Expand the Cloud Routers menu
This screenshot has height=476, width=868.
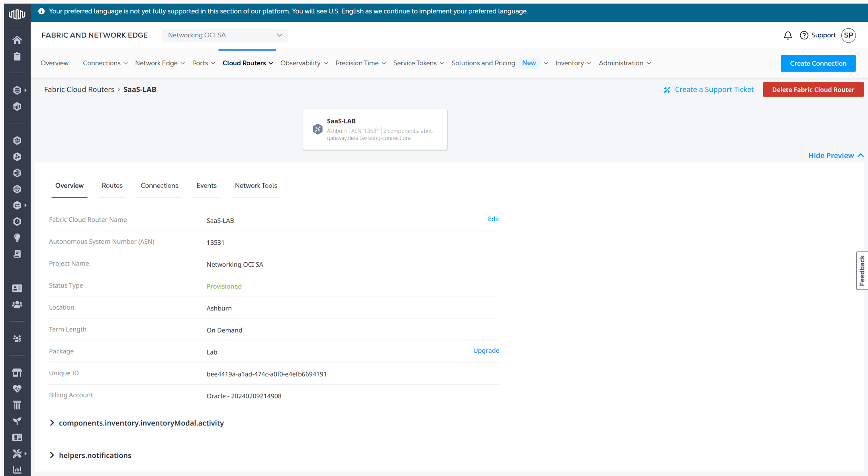tap(247, 63)
